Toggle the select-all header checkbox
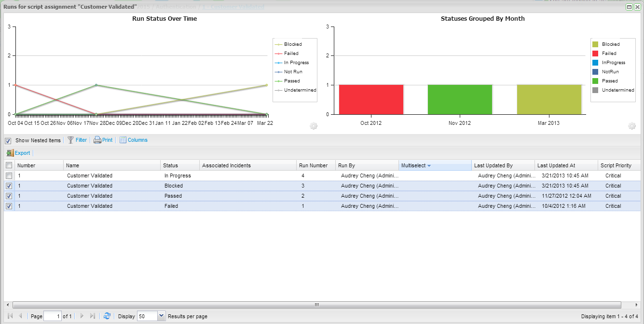 point(9,165)
